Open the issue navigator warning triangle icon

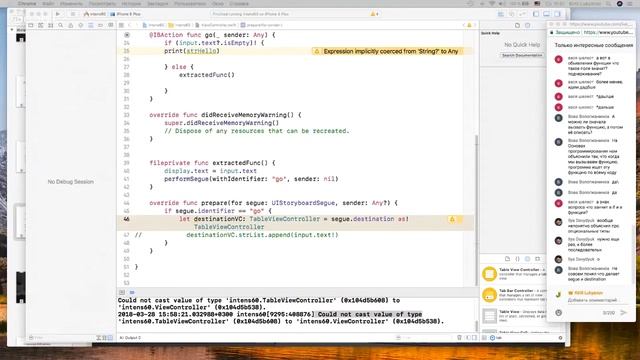(71, 25)
